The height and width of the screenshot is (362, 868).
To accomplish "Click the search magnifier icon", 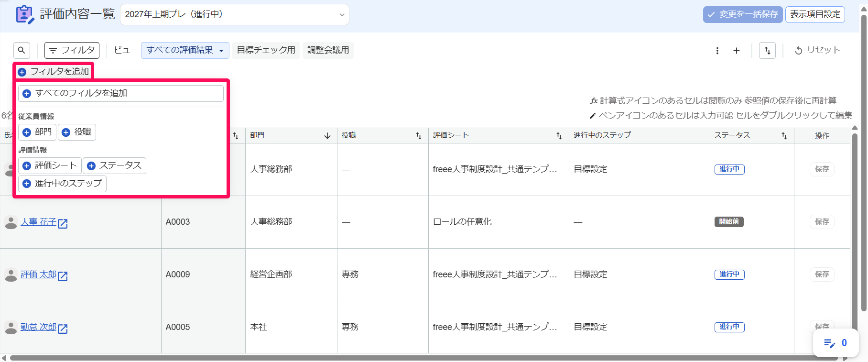I will pos(22,50).
